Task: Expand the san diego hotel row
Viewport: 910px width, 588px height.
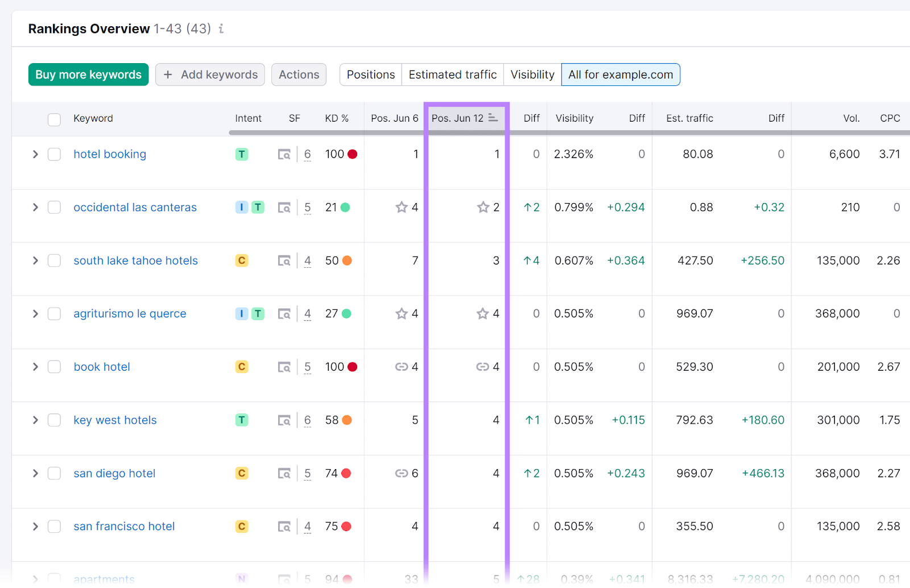Action: [35, 473]
